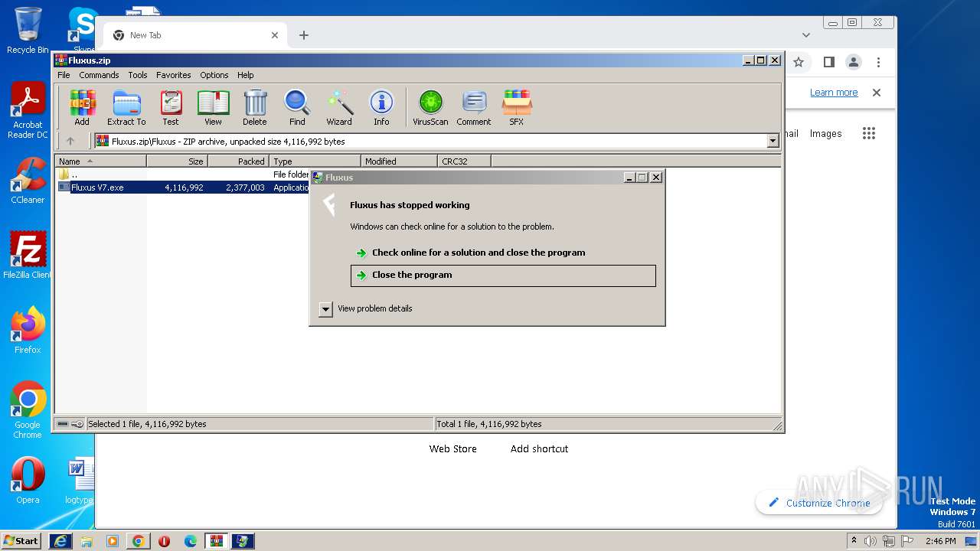
Task: Open the Comment tool
Action: click(x=474, y=107)
